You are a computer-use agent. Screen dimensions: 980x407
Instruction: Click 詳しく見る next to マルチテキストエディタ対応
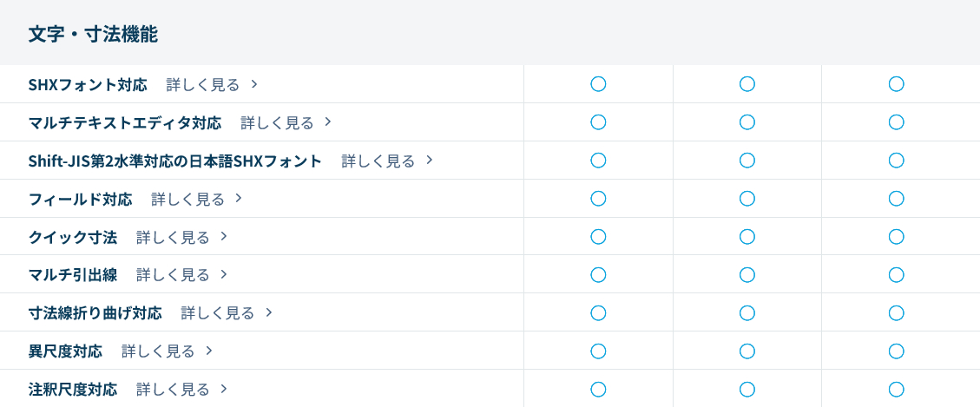pyautogui.click(x=277, y=122)
